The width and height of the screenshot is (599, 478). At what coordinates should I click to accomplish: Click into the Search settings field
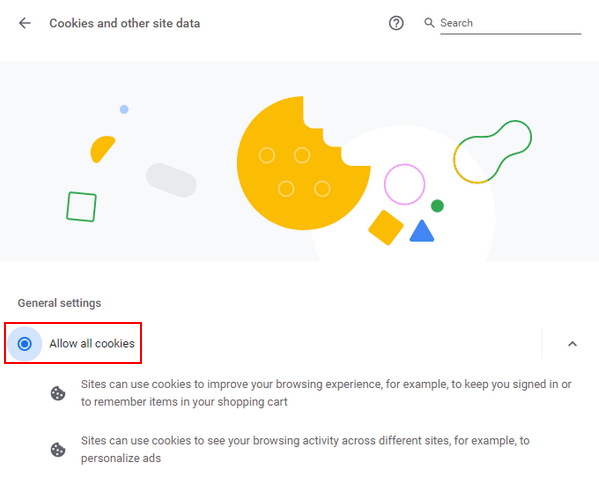pos(510,23)
